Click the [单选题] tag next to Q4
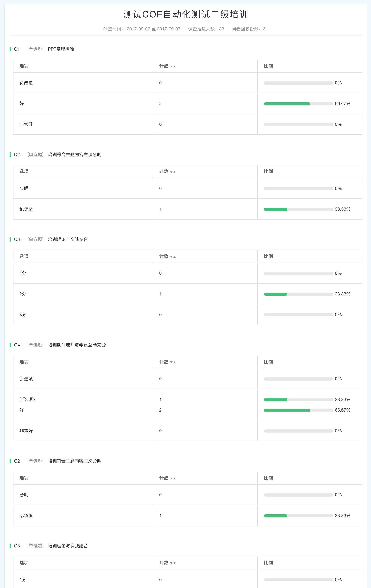 (36, 345)
